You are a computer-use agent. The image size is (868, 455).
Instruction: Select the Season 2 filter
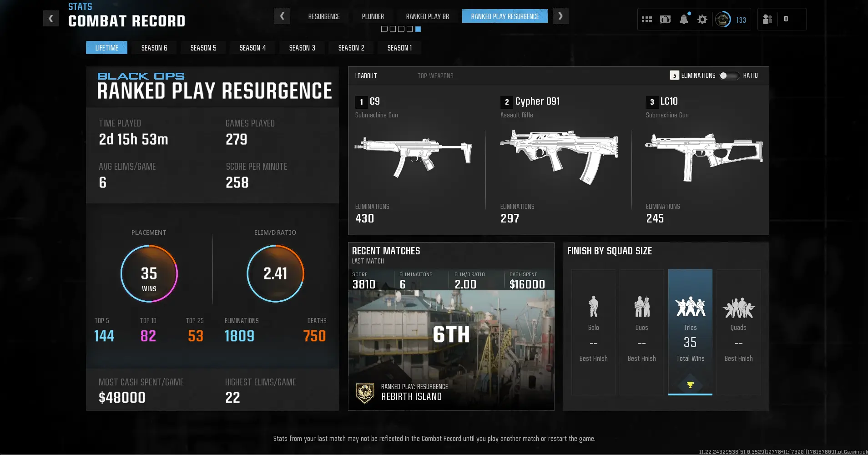coord(351,48)
